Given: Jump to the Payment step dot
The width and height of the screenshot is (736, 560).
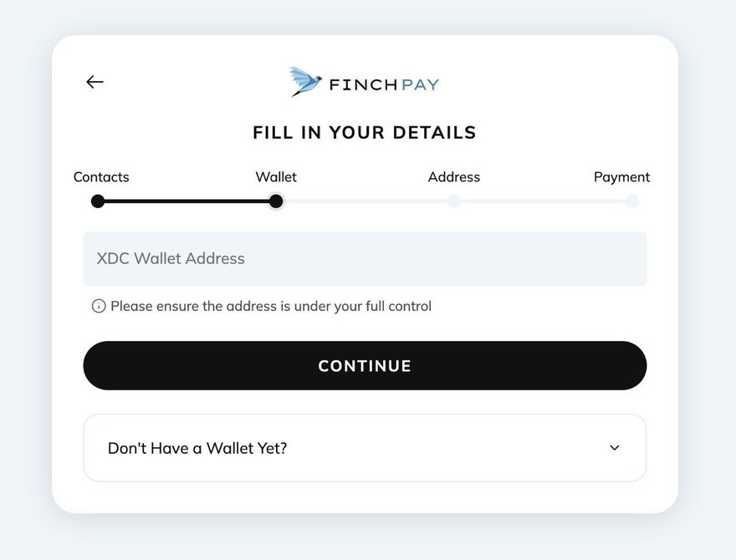Looking at the screenshot, I should [x=631, y=201].
